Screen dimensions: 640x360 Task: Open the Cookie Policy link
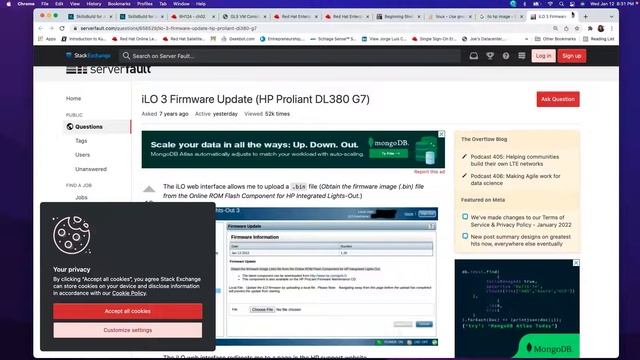pos(129,293)
